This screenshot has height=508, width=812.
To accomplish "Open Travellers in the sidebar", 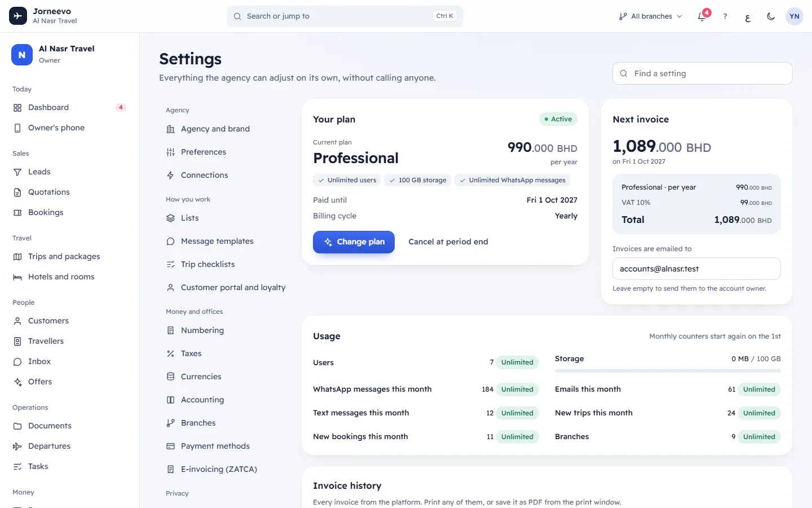I will coord(70,341).
